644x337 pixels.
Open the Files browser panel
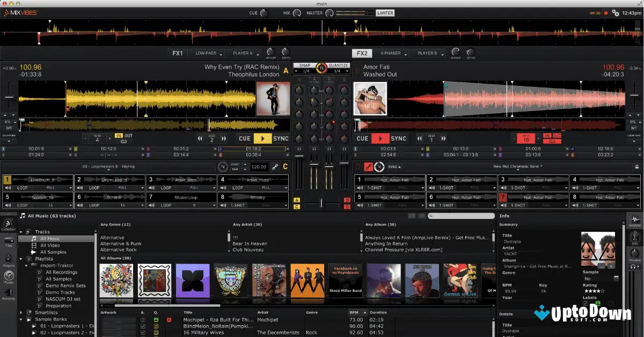[8, 240]
